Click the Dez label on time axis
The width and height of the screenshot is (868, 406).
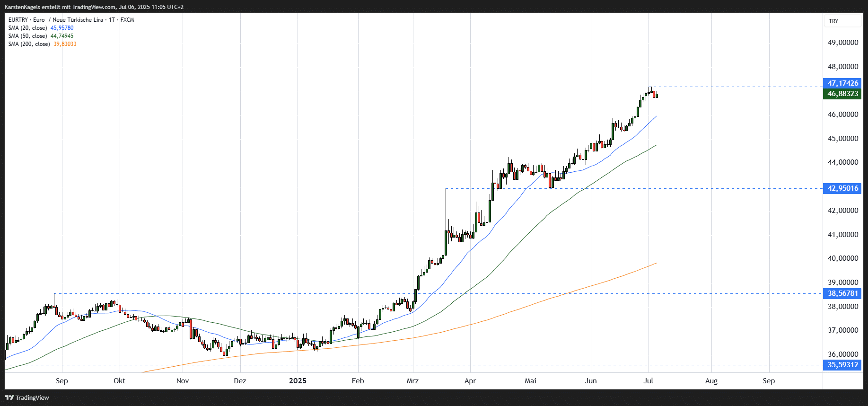tap(240, 381)
